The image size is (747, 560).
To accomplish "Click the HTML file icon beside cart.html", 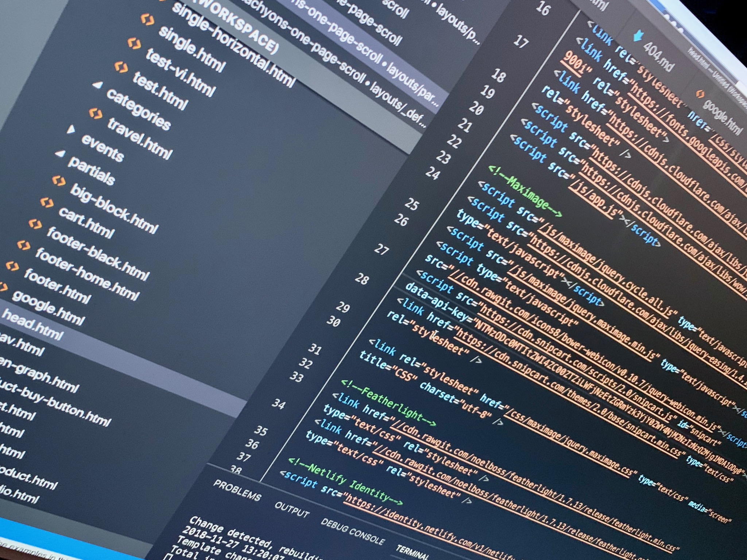I will click(46, 202).
